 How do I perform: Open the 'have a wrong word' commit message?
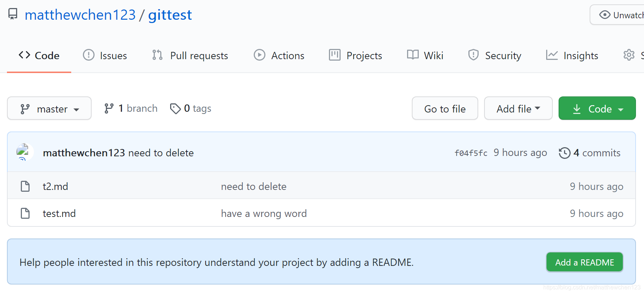coord(264,213)
